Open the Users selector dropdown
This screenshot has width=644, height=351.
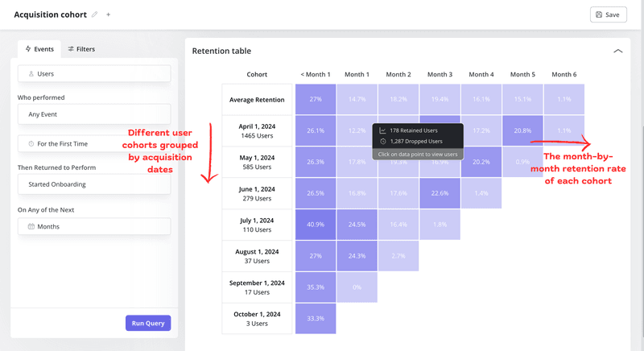[x=94, y=73]
